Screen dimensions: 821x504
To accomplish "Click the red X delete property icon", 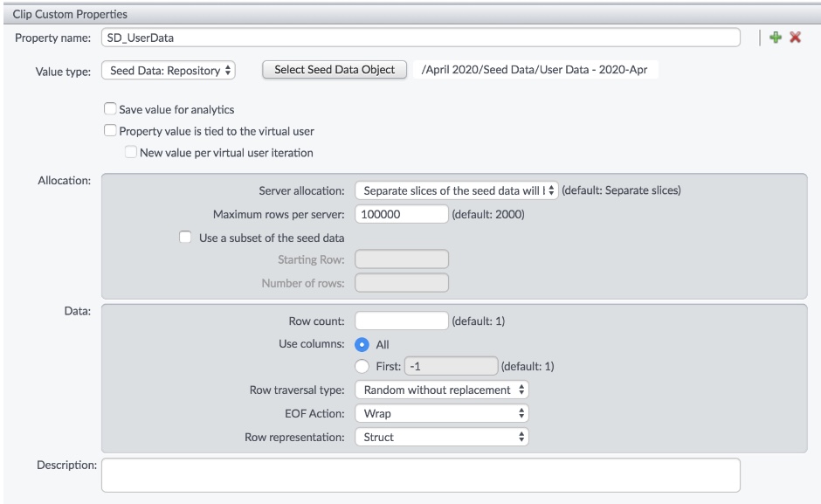I will pos(796,39).
